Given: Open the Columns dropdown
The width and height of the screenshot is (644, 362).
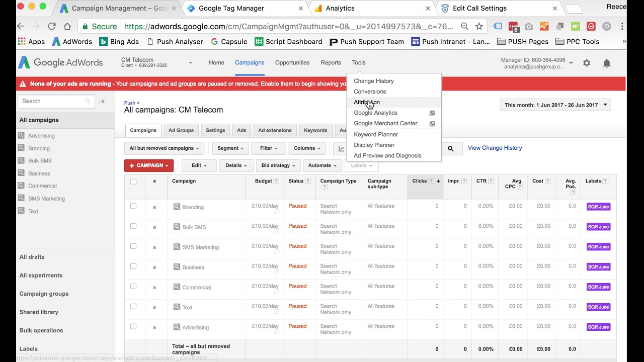Looking at the screenshot, I should (307, 148).
